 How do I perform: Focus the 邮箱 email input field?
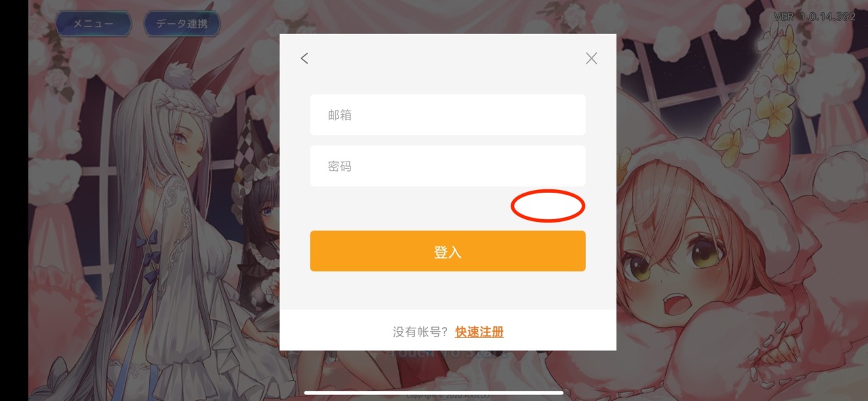(x=448, y=115)
